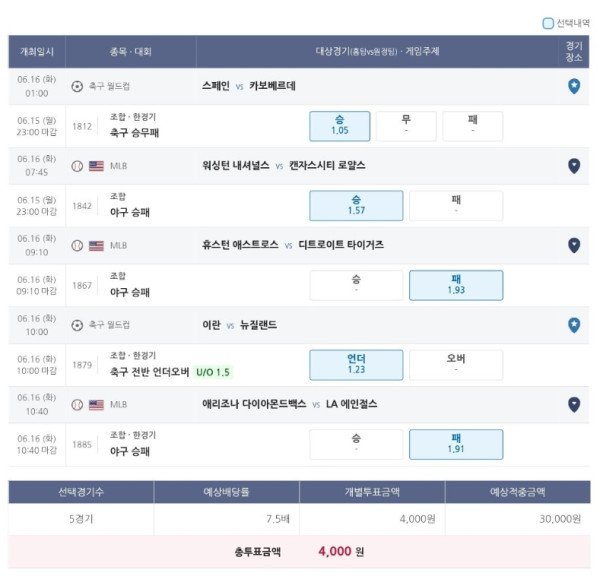Toggle the 선택내역 checkbox
The height and width of the screenshot is (576, 600).
point(548,23)
